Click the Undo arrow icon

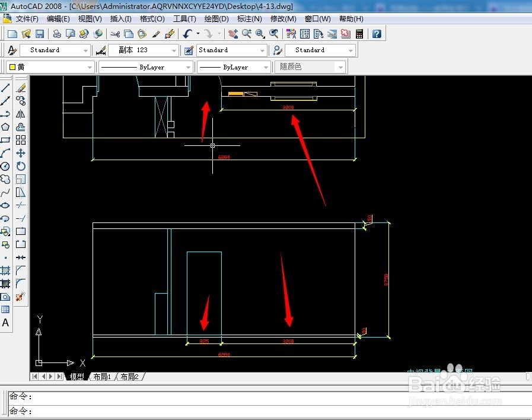187,34
